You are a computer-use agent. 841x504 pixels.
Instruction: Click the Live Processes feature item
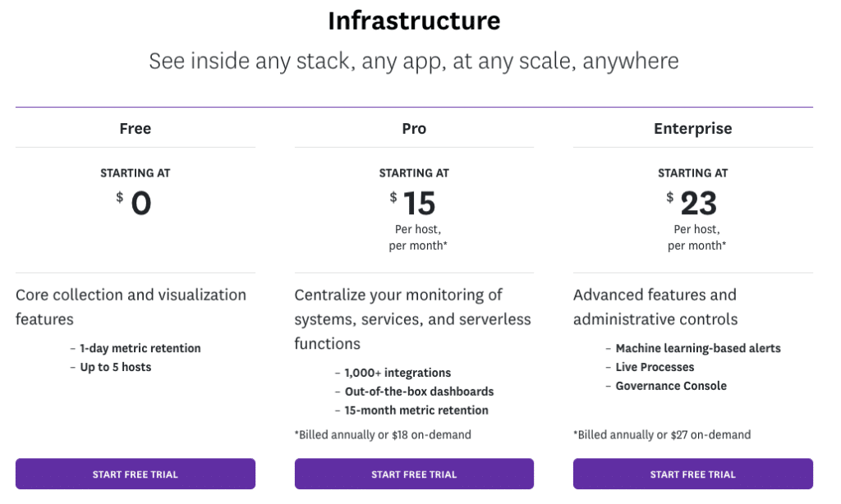655,367
